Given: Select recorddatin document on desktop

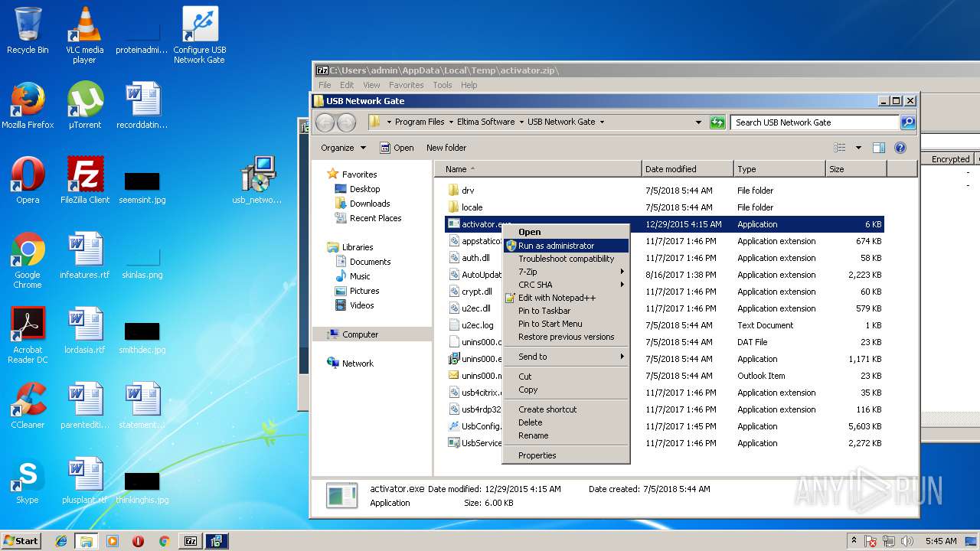Looking at the screenshot, I should (x=142, y=106).
